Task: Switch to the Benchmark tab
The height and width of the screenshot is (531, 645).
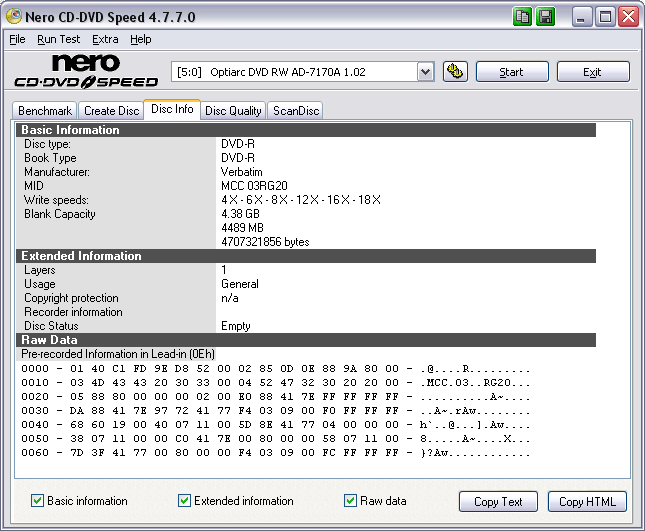Action: pos(45,111)
